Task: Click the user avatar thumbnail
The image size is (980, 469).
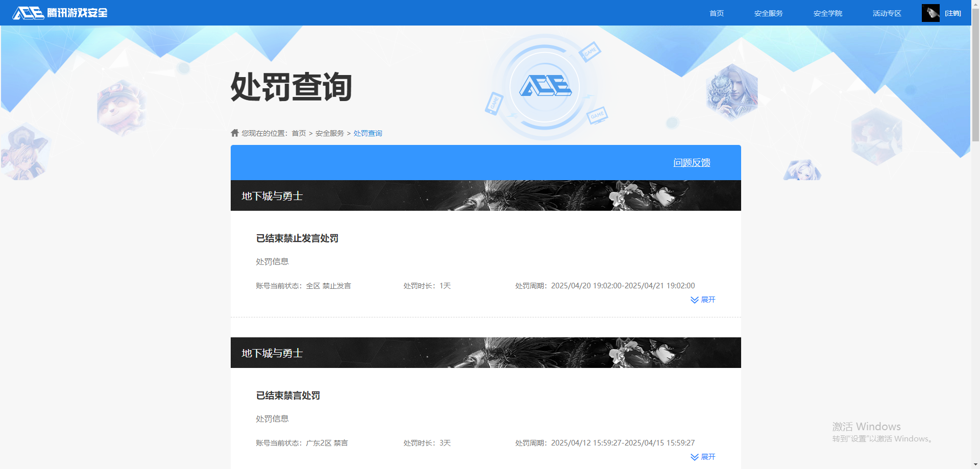Action: (930, 13)
